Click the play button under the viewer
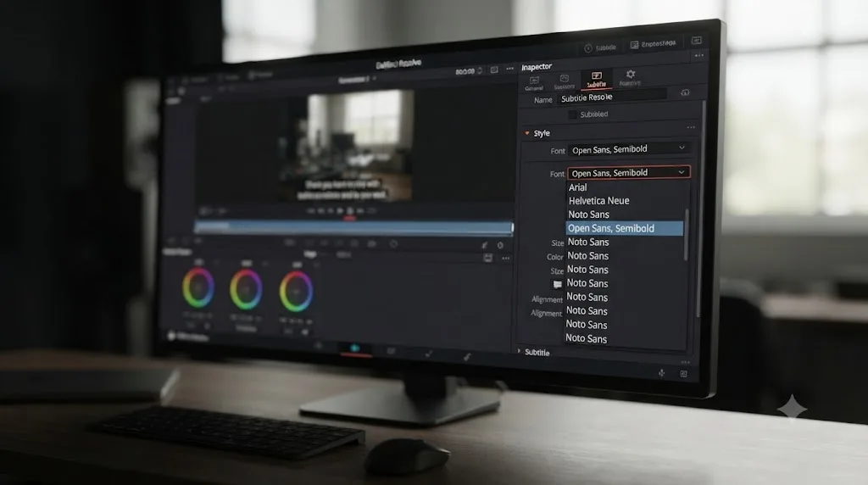 pos(340,211)
